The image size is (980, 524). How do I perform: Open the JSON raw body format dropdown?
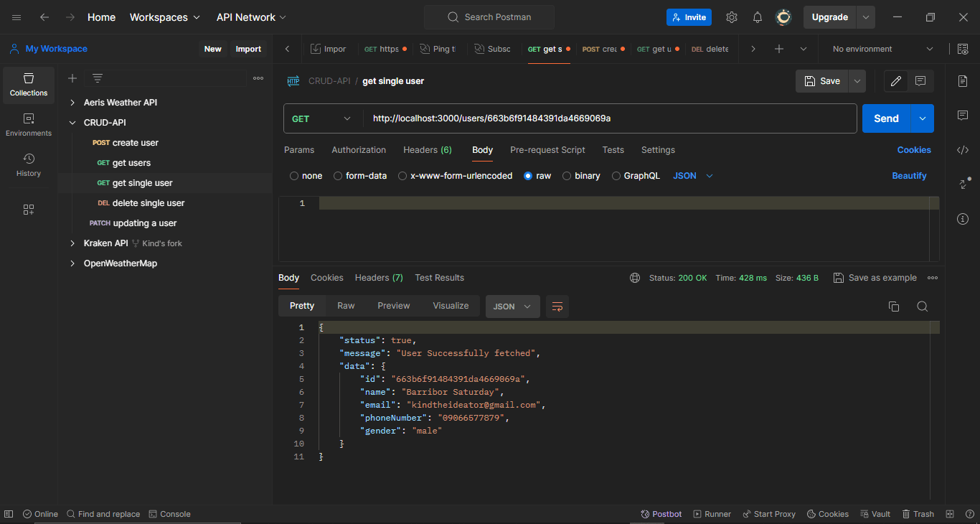point(693,176)
